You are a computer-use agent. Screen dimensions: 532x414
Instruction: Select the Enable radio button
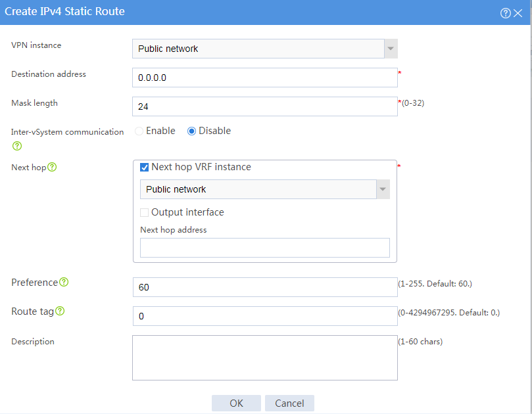[x=139, y=131]
